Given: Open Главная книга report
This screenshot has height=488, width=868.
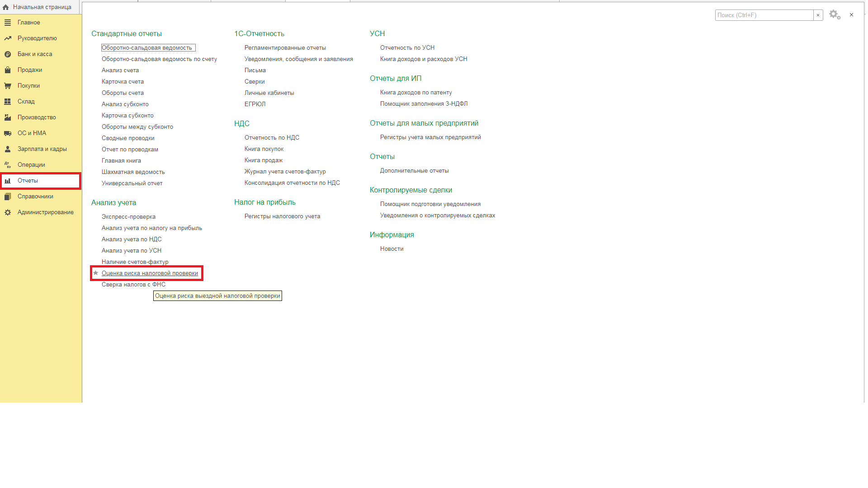Looking at the screenshot, I should [122, 160].
